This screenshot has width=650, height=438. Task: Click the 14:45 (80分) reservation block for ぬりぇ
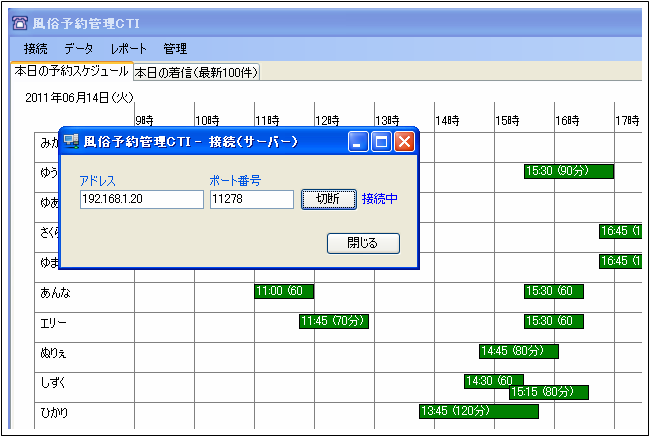coord(518,351)
